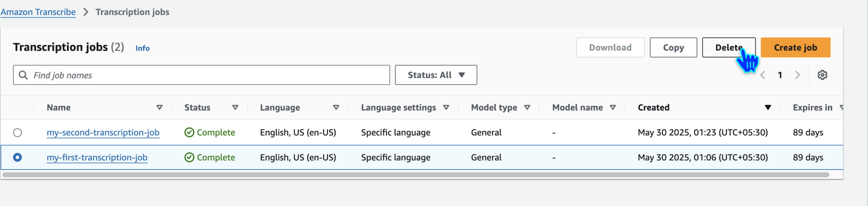Open the Status: All filter dropdown
The height and width of the screenshot is (206, 868).
click(x=436, y=75)
